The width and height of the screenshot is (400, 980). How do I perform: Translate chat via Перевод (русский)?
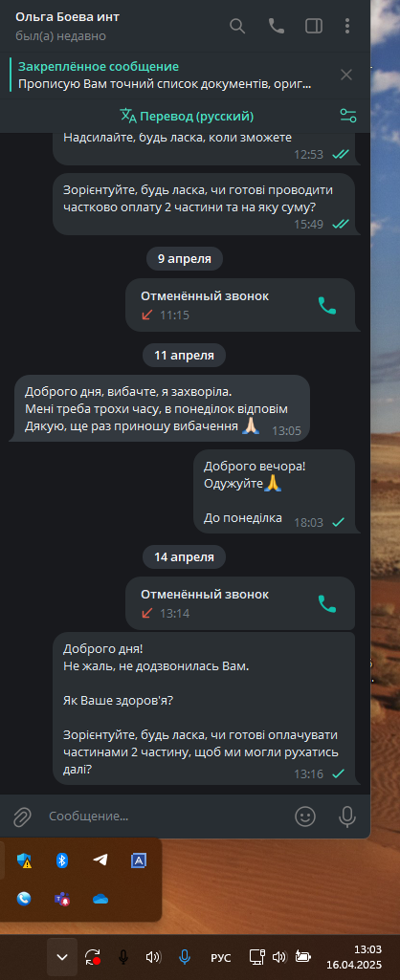click(x=187, y=116)
